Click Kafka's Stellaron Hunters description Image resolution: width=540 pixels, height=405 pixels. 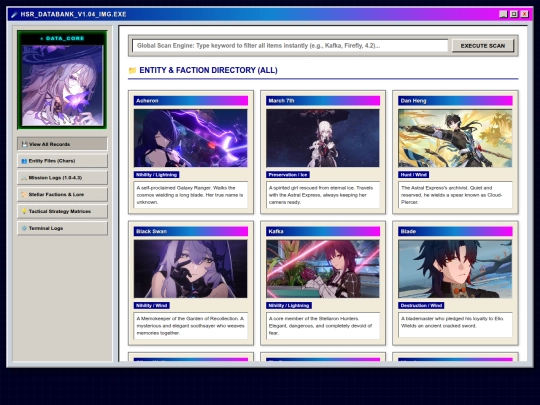coord(323,326)
